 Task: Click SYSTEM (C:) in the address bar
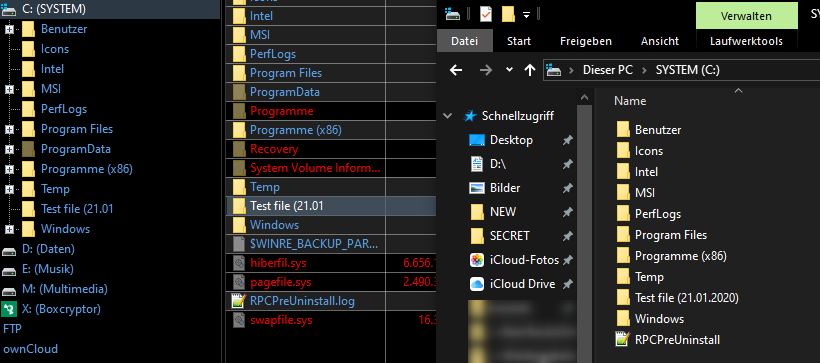tap(688, 70)
